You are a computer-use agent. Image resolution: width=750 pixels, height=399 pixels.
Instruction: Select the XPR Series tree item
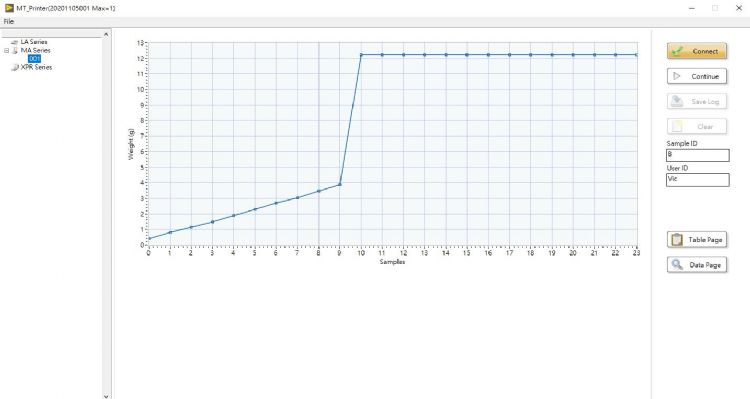36,67
